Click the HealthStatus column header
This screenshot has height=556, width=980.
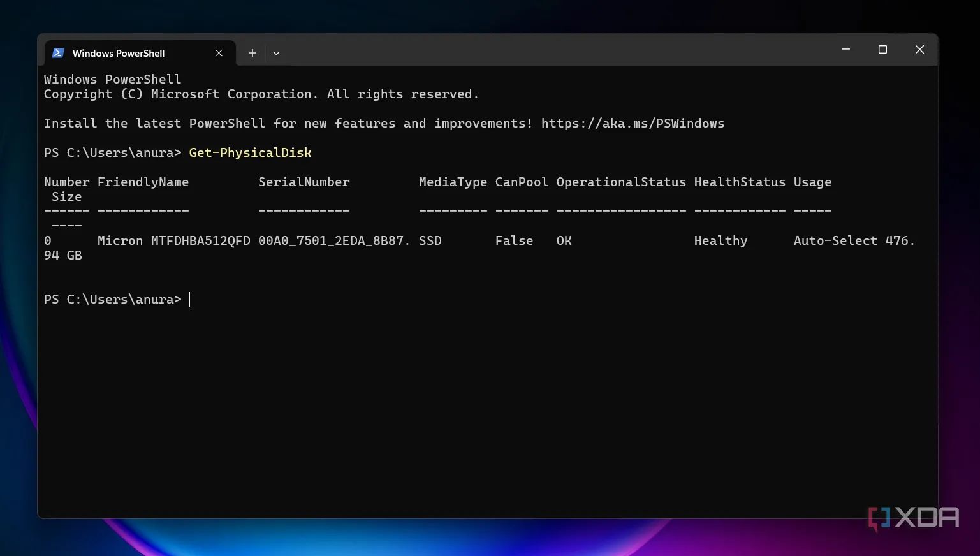click(x=740, y=182)
